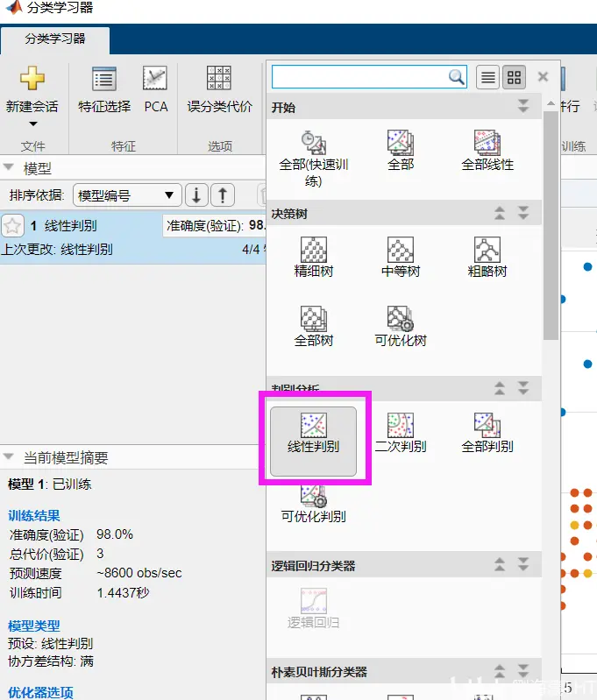The height and width of the screenshot is (700, 597).
Task: Click the '协方差结构: 满' text
Action: click(51, 661)
